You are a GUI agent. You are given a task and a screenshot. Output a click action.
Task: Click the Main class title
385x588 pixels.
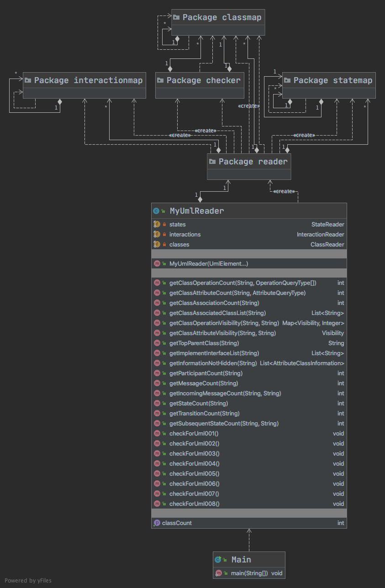(241, 560)
